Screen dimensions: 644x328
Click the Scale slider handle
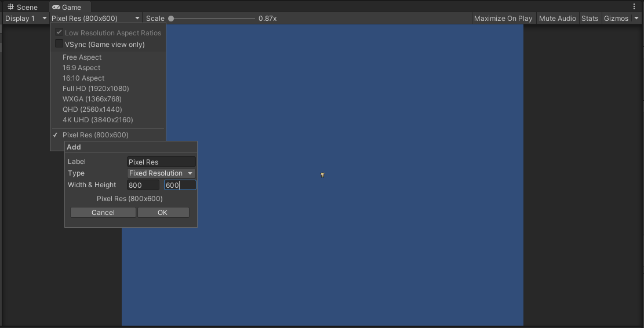171,18
